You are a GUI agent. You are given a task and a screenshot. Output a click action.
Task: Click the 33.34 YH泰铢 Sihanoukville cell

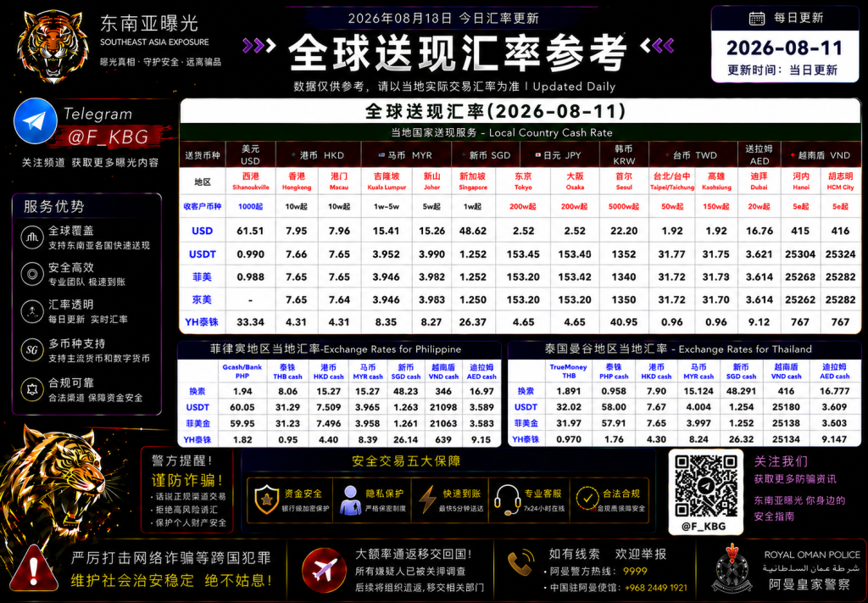click(x=250, y=322)
